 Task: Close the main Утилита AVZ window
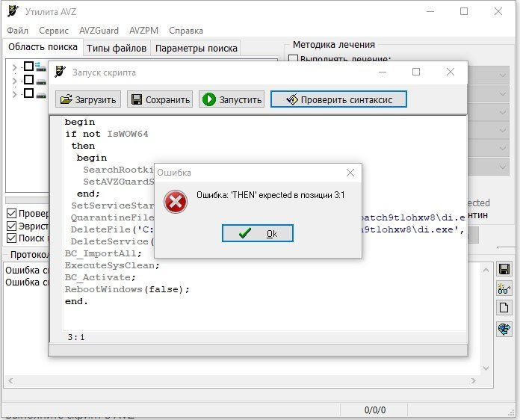click(x=498, y=12)
